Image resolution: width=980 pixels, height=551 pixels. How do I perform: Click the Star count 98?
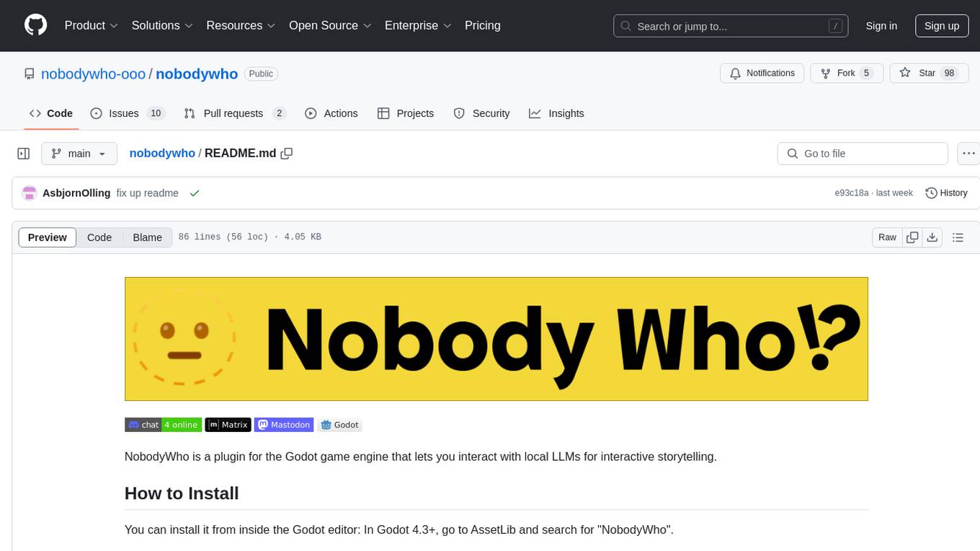(x=949, y=74)
